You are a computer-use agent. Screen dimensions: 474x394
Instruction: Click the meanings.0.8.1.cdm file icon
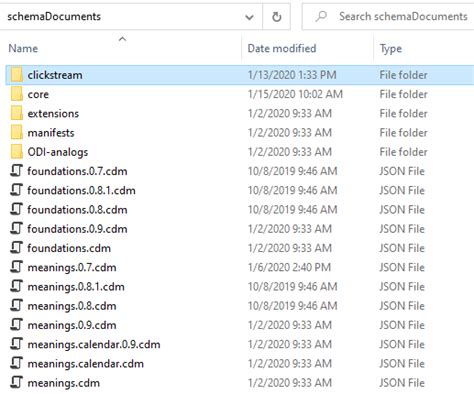coord(16,286)
